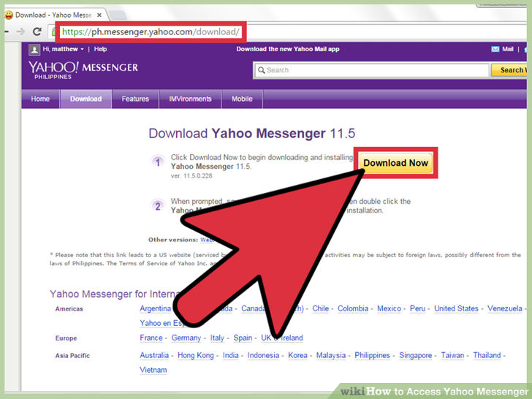This screenshot has height=399, width=532.
Task: Click the user avatar icon beside Hi, matthew
Action: [34, 50]
